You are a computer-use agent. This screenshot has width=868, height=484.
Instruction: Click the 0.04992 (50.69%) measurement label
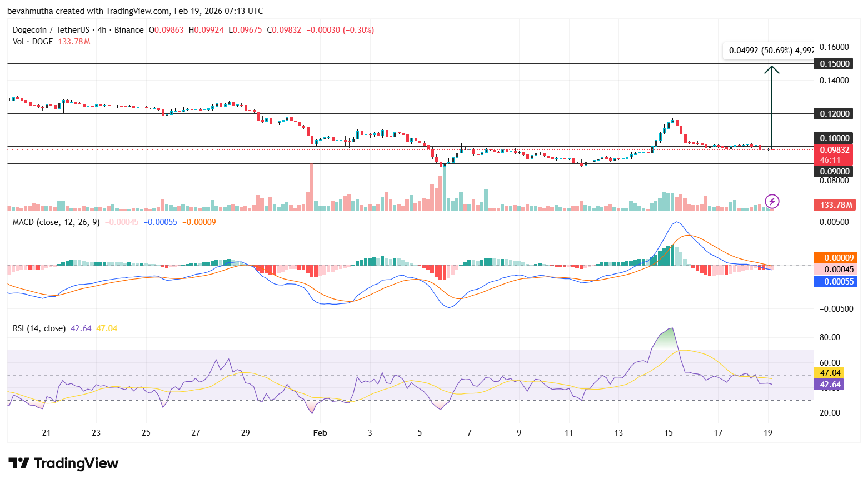[769, 50]
